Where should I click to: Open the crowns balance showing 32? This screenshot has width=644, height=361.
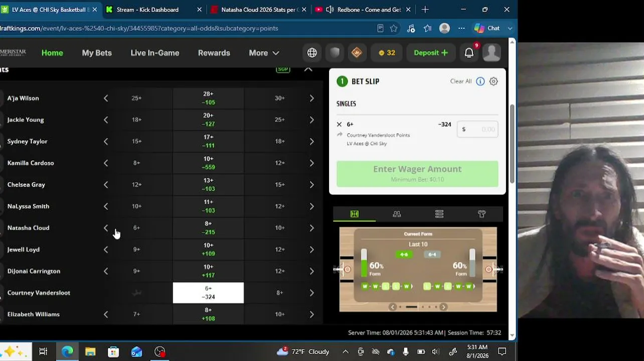pos(387,53)
